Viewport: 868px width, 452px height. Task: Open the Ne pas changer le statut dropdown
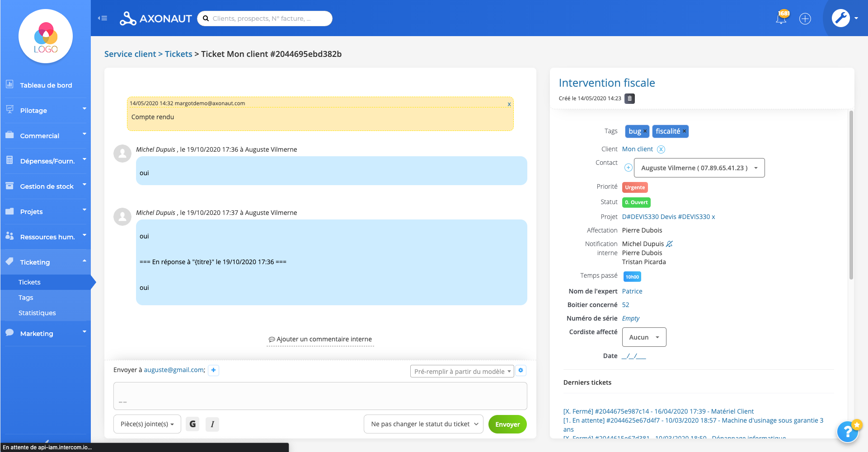point(423,424)
